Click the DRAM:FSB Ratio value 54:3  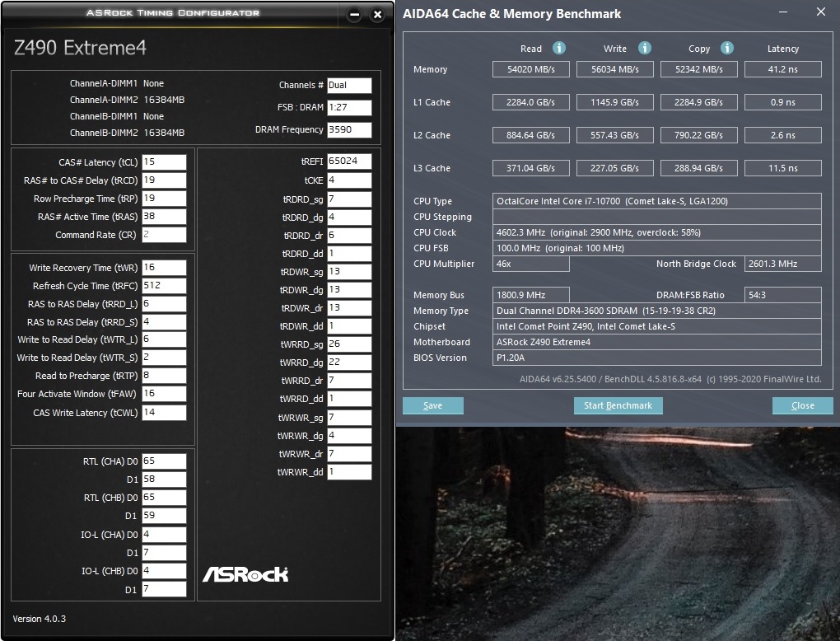783,295
